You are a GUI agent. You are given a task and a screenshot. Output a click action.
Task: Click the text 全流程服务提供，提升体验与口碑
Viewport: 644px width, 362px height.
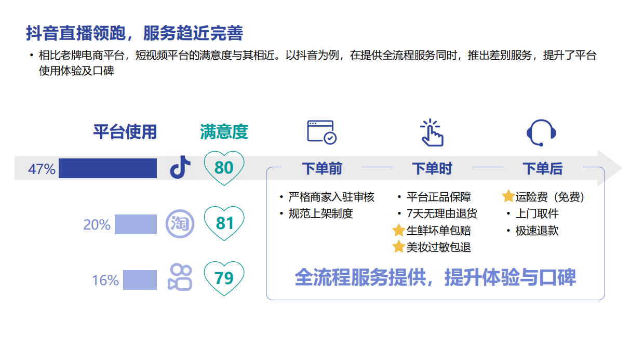(x=436, y=278)
